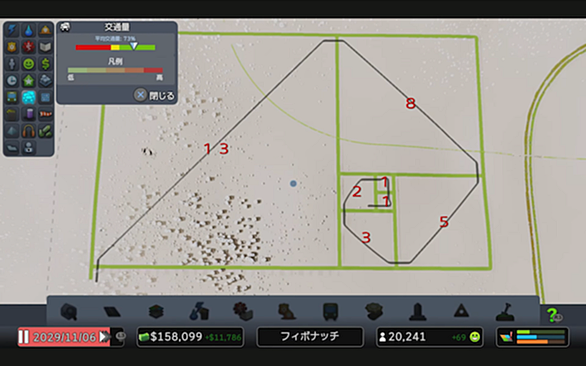586x366 pixels.
Task: Open the Electricity info view
Action: coord(12,30)
